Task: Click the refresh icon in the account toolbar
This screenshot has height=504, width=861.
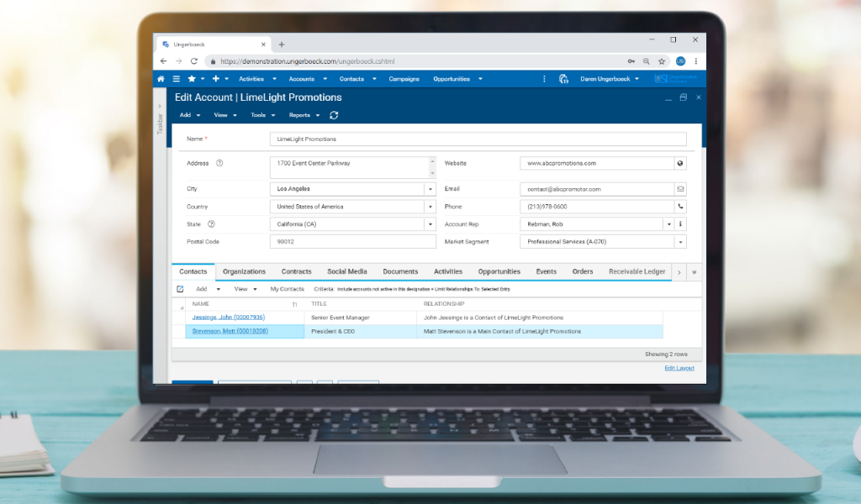Action: (334, 115)
